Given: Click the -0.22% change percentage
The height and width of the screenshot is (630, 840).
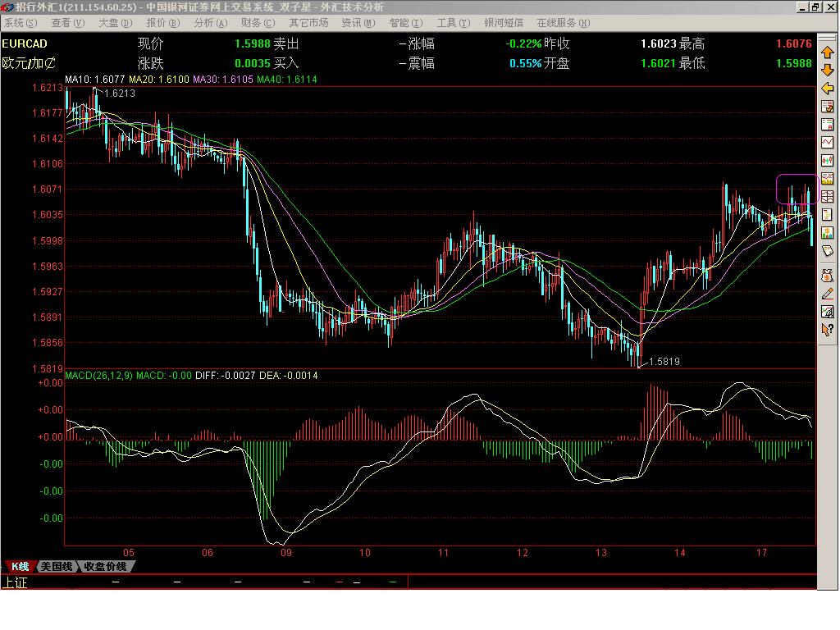Looking at the screenshot, I should coord(523,44).
